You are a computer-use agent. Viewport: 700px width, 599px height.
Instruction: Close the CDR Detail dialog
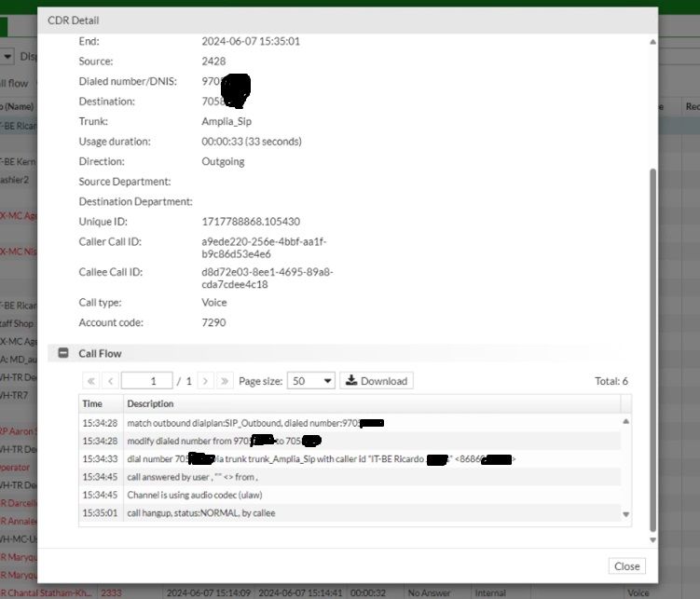[x=626, y=566]
